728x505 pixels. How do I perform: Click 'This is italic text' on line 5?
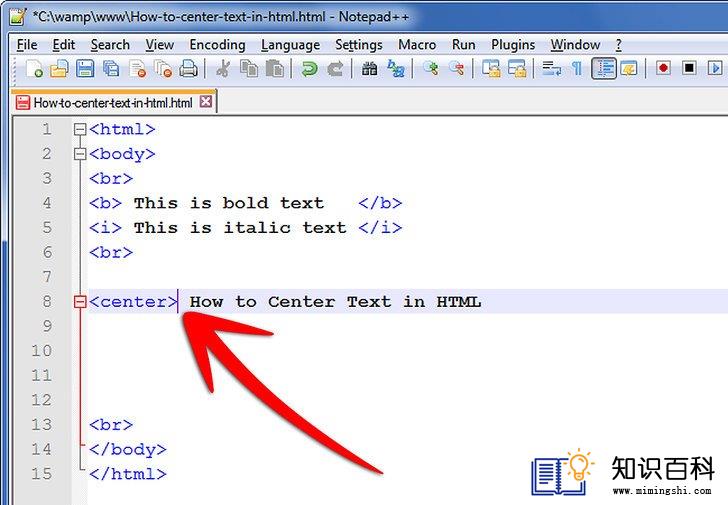pyautogui.click(x=240, y=227)
